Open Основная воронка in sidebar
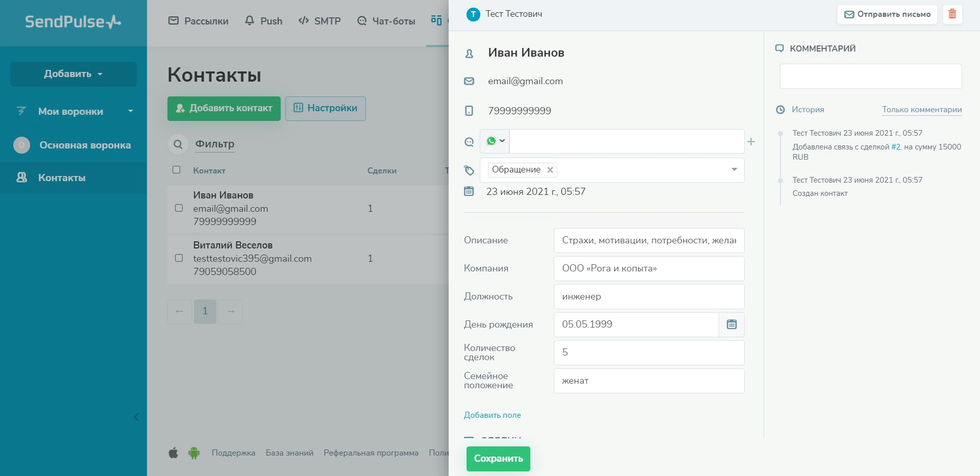The width and height of the screenshot is (980, 476). [x=73, y=145]
